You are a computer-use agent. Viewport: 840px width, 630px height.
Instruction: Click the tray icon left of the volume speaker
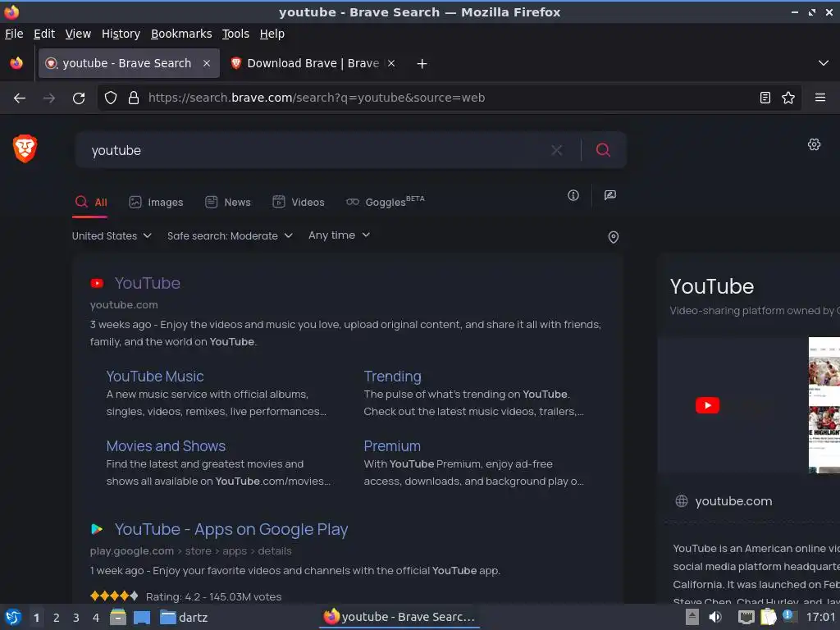(692, 617)
